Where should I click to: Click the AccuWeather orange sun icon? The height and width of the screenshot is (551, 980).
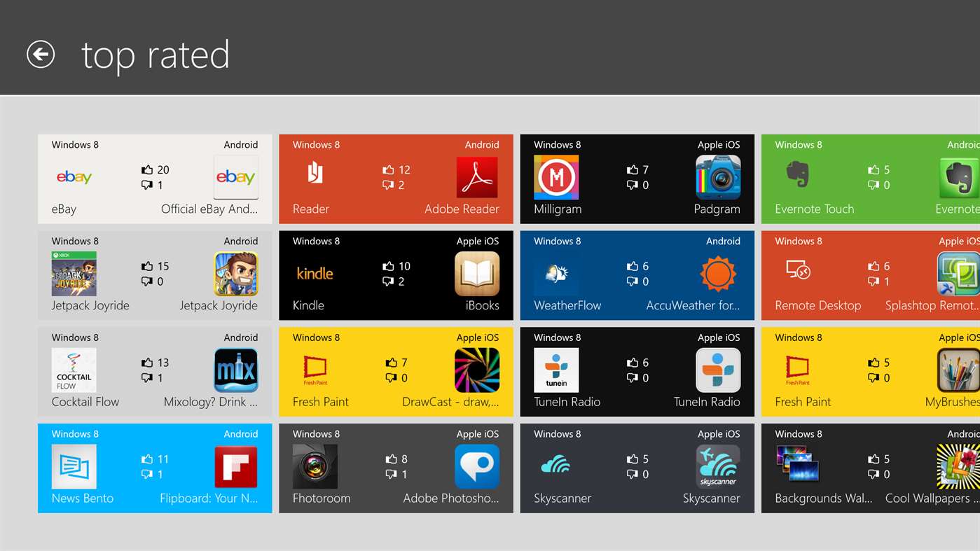tap(718, 274)
